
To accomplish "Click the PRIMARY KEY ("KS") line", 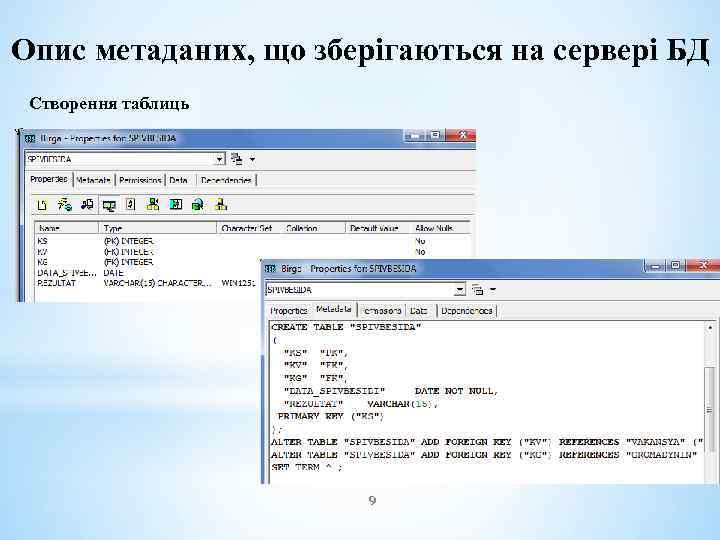I will pos(331,416).
